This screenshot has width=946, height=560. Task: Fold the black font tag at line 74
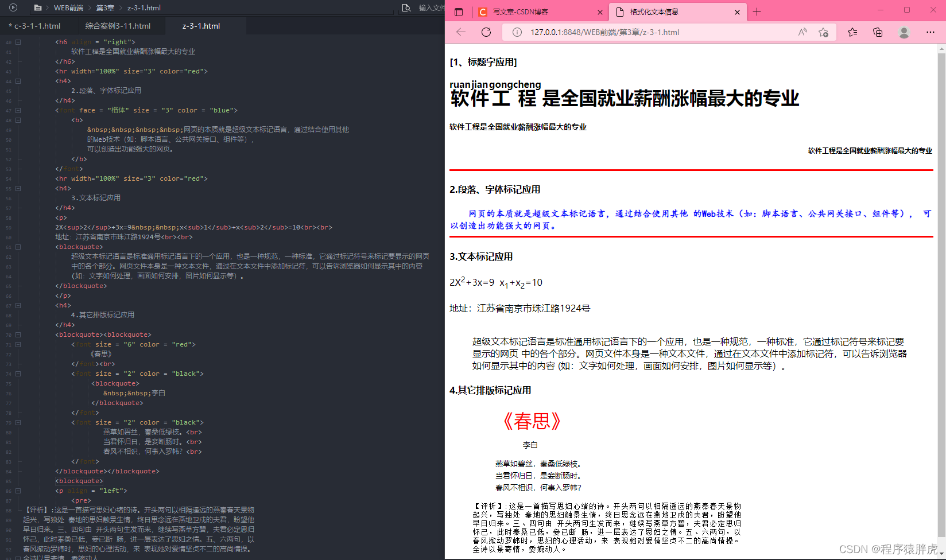[18, 374]
